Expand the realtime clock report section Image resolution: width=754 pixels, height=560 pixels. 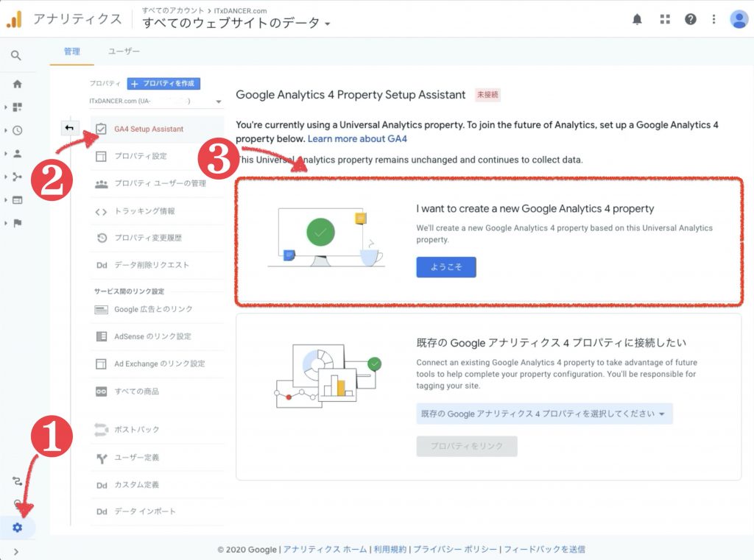(17, 130)
